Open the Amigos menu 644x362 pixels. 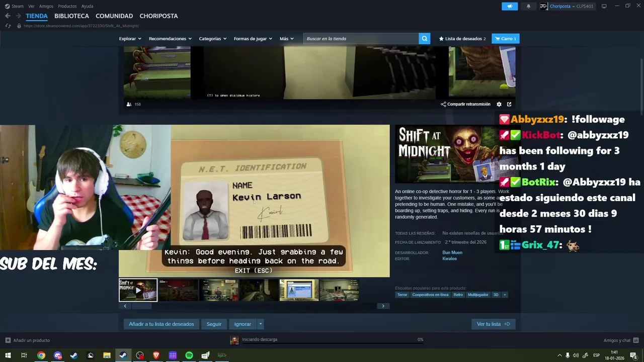(46, 6)
